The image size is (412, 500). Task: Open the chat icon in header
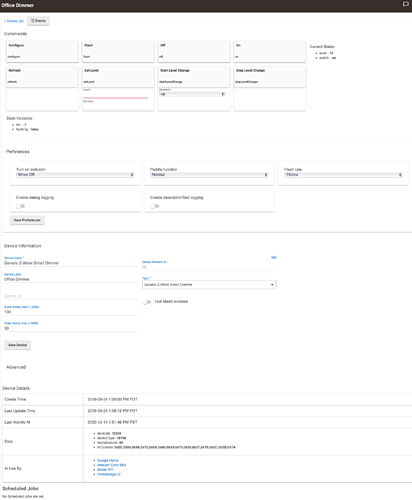click(405, 4)
